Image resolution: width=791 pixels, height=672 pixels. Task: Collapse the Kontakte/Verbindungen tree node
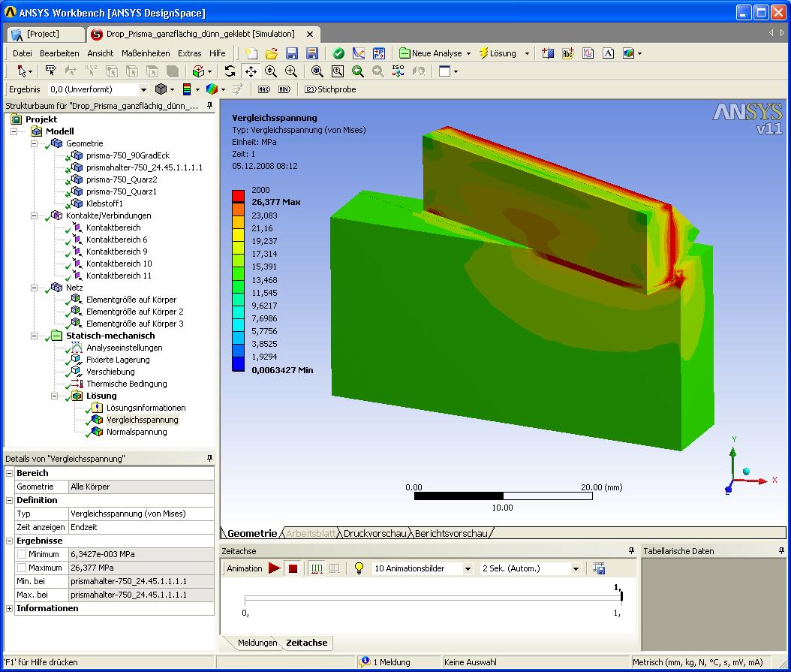pos(34,215)
